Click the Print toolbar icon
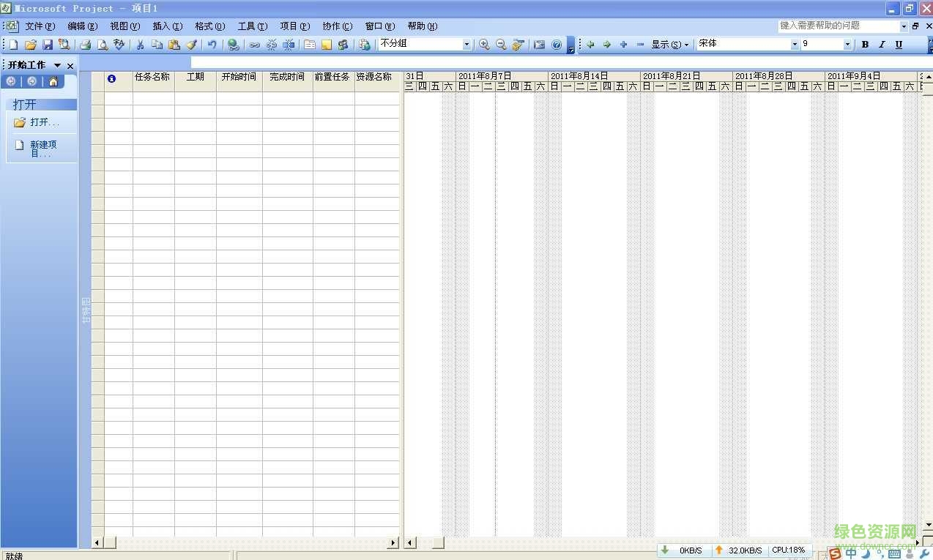This screenshot has width=933, height=560. [86, 45]
